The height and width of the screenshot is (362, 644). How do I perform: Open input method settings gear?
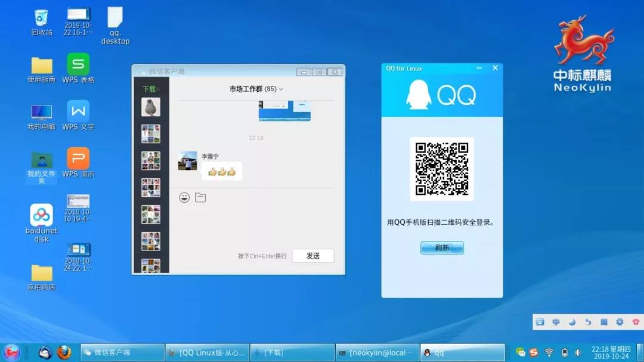[620, 321]
